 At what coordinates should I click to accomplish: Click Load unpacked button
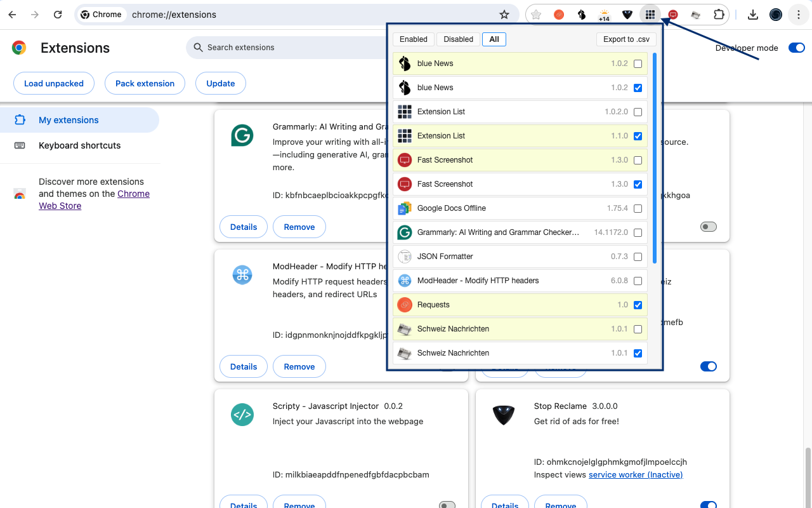tap(54, 83)
